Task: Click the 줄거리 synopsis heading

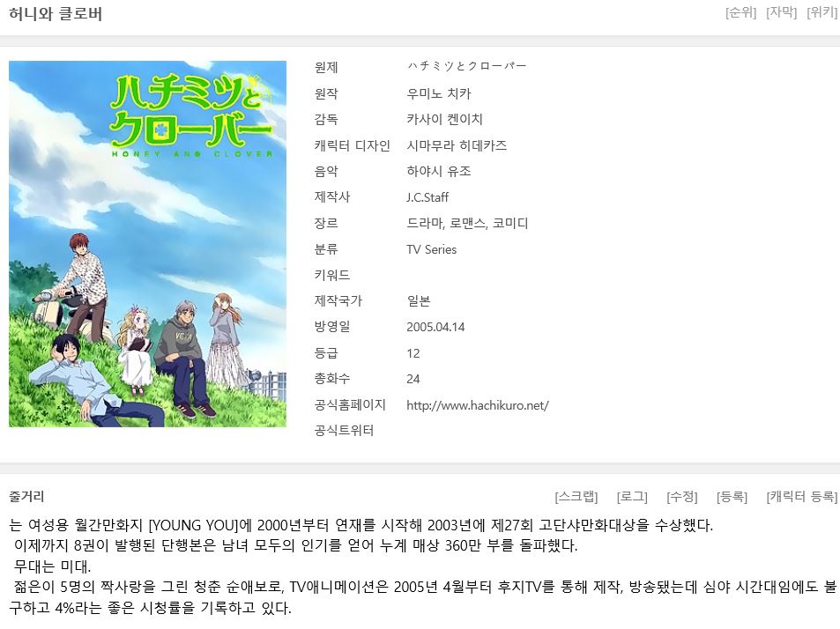Action: [x=26, y=497]
